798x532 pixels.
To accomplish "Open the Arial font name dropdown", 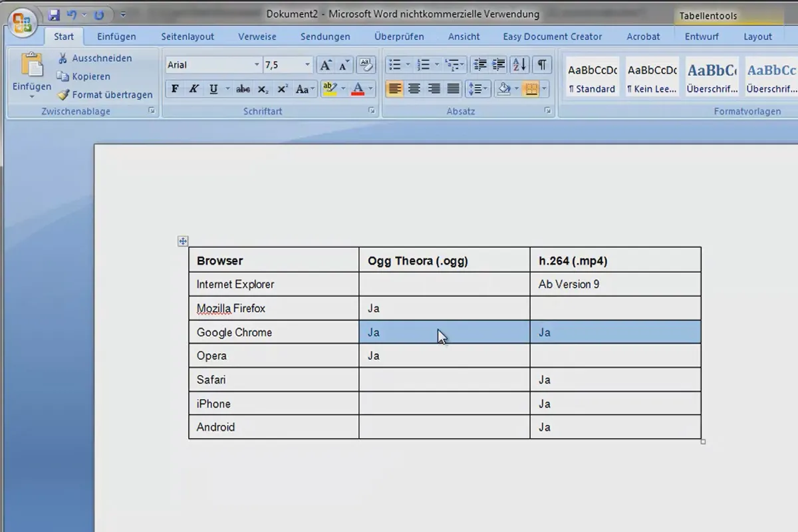I will click(x=257, y=65).
